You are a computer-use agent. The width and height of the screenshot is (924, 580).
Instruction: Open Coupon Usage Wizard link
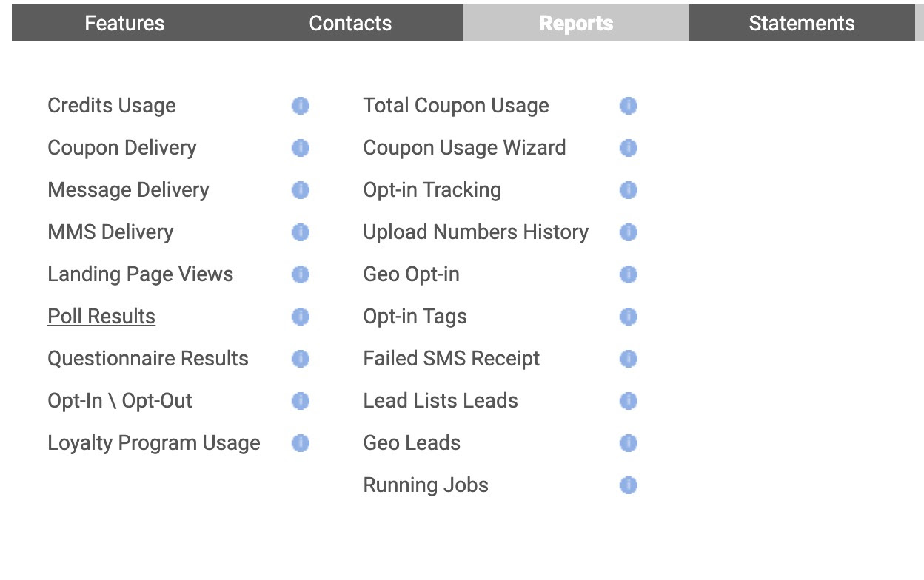pyautogui.click(x=464, y=148)
